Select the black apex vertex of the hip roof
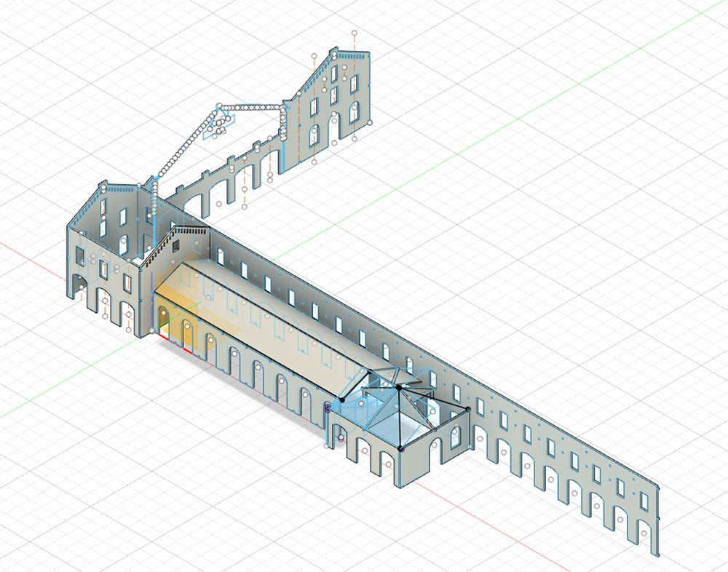 click(x=398, y=386)
